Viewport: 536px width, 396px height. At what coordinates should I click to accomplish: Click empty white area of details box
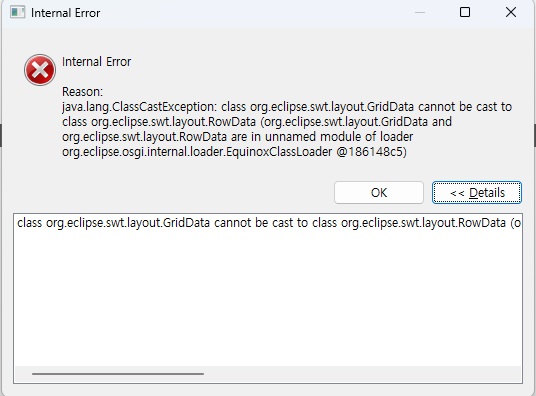coord(268,298)
